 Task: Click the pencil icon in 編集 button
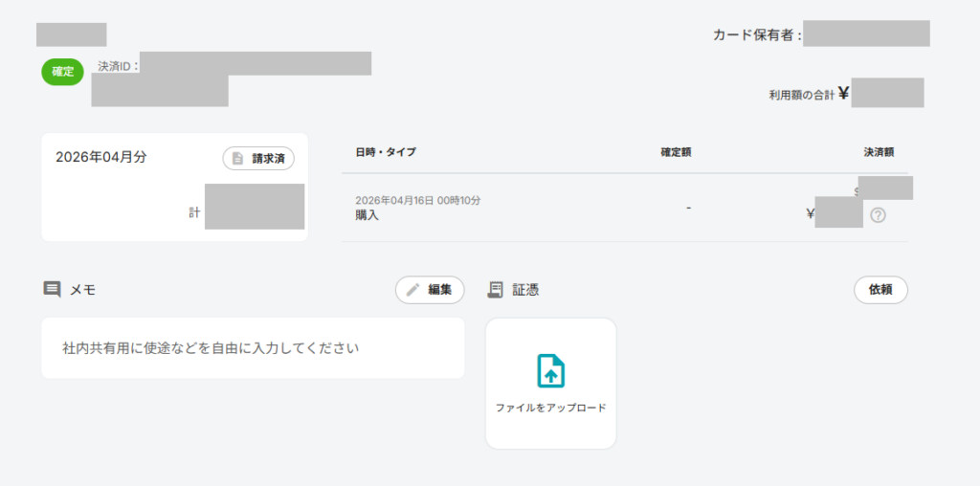pos(412,290)
